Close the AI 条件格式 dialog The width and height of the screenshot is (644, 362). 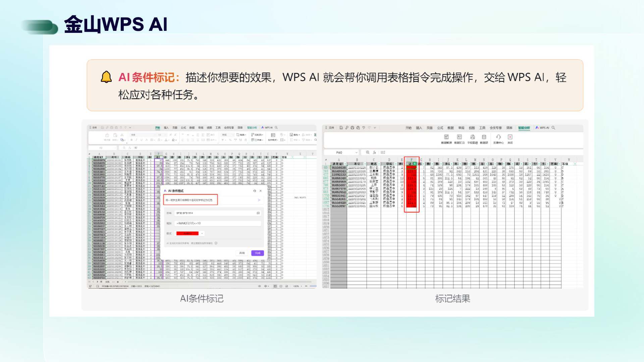click(x=261, y=191)
